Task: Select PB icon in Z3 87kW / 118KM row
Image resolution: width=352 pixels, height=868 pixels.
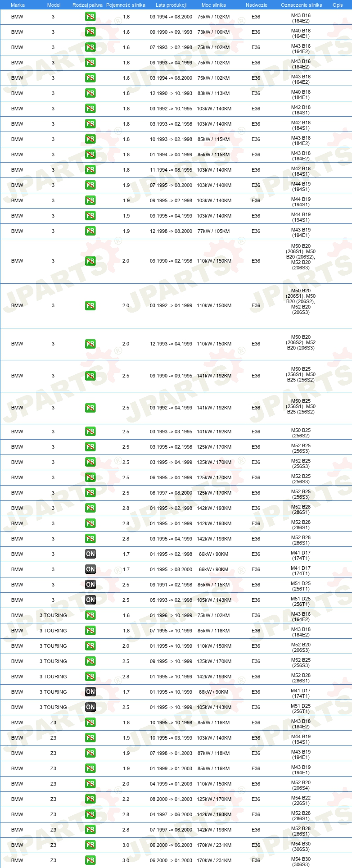Action: pyautogui.click(x=90, y=753)
